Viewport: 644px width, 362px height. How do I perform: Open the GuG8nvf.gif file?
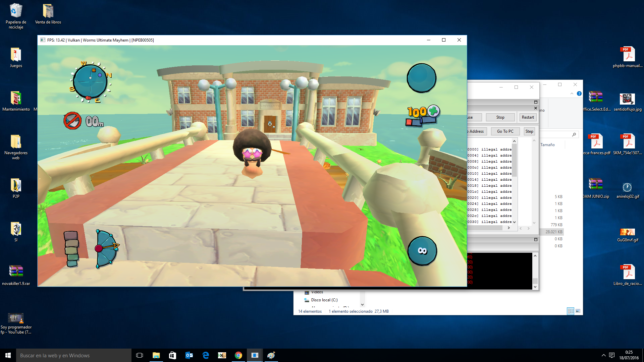pos(628,235)
